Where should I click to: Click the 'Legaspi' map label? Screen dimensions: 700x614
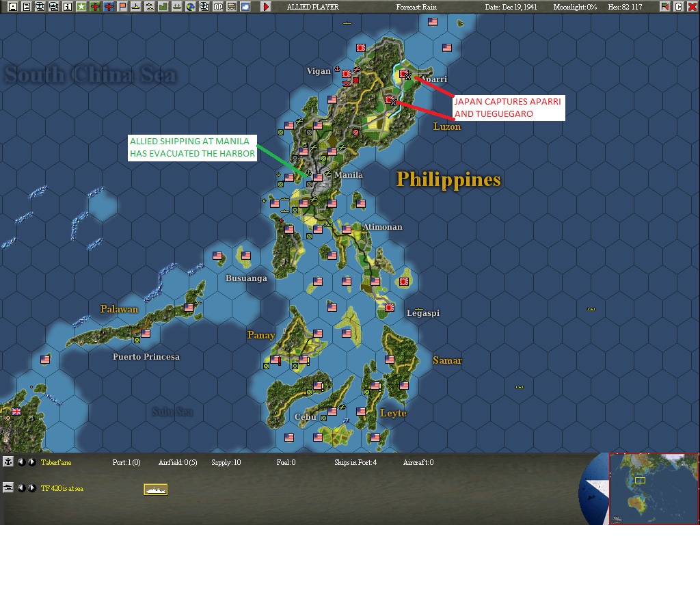423,313
